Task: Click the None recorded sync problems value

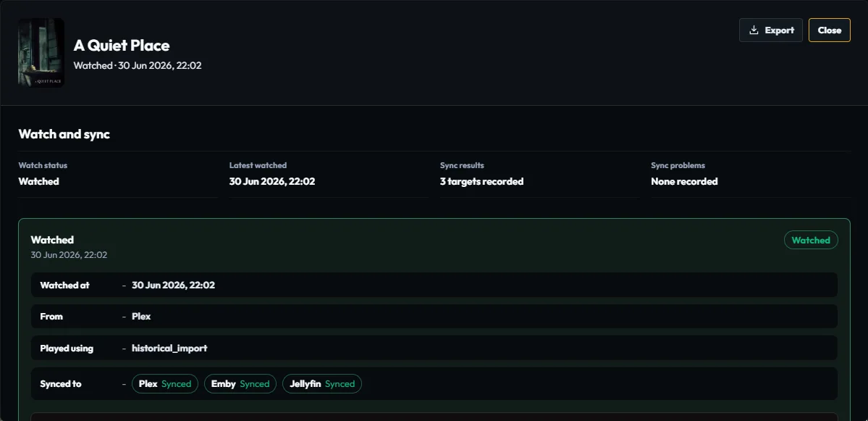Action: coord(684,181)
